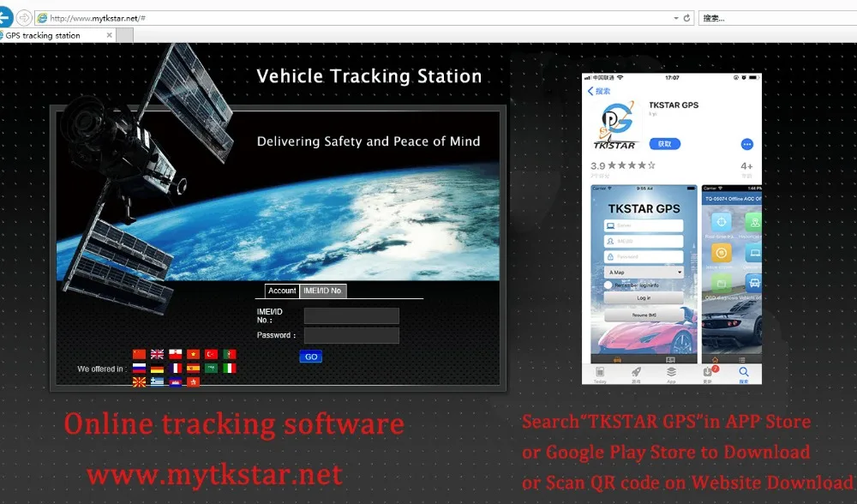
Task: Expand the address bar URL history dropdown
Action: (x=675, y=18)
